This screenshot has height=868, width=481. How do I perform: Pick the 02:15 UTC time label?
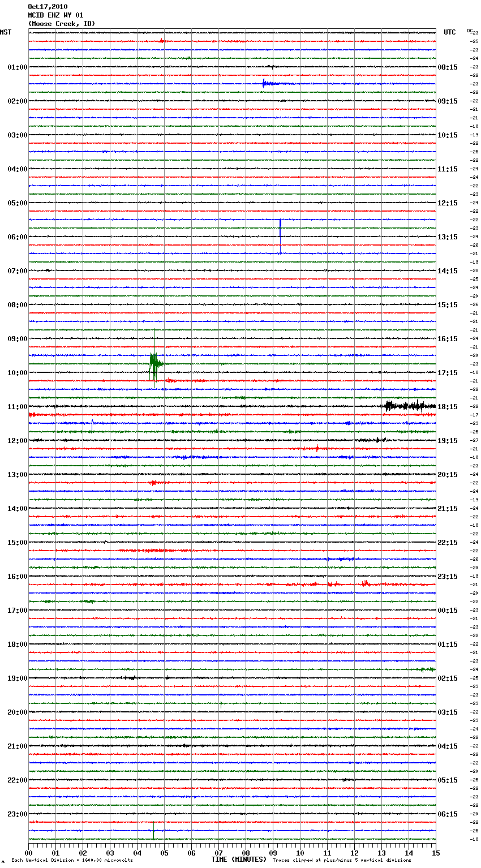(448, 678)
